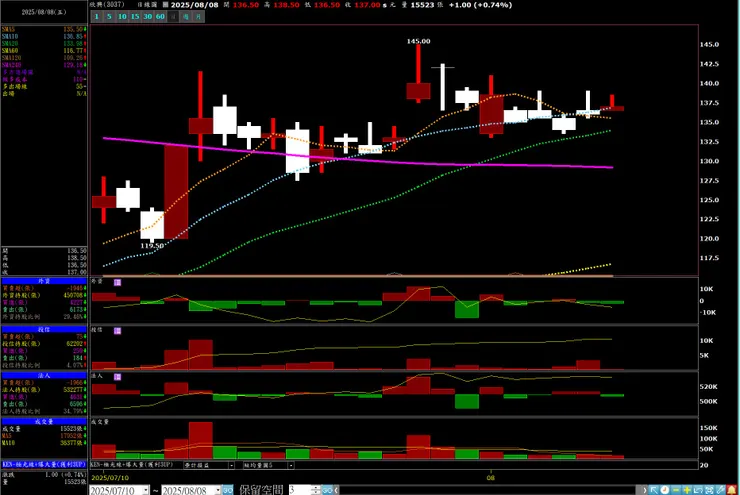The image size is (740, 495).
Task: Select the 1-minute period button
Action: (96, 17)
